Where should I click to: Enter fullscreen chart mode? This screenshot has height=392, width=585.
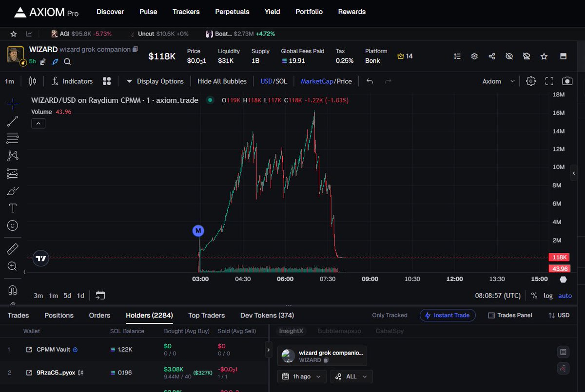click(549, 81)
